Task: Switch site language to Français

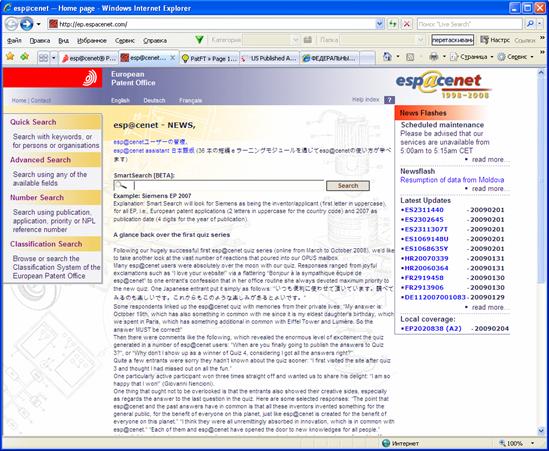Action: tap(190, 100)
